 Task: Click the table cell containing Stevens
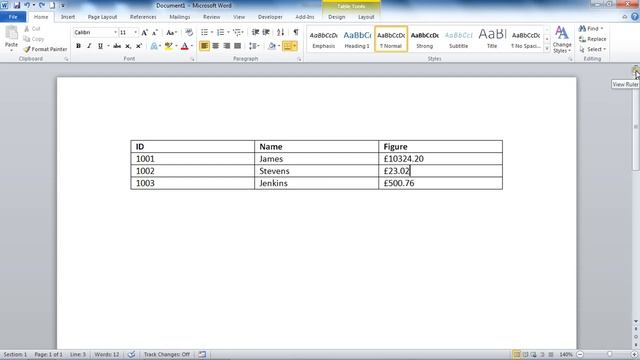(316, 171)
